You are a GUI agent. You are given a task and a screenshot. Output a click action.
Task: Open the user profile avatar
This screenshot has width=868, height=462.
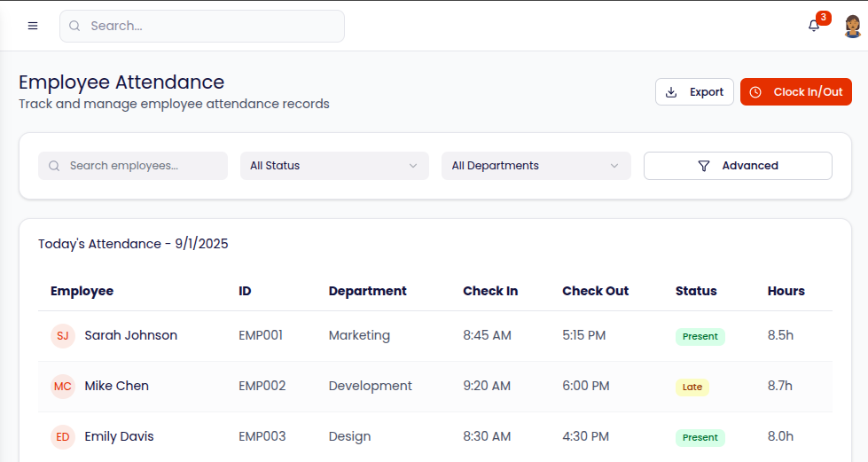click(x=852, y=26)
